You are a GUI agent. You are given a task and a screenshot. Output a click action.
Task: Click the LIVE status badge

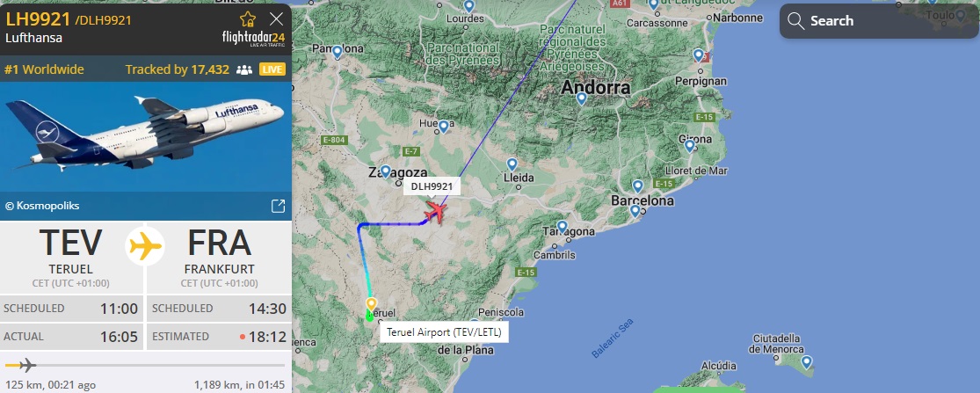272,69
